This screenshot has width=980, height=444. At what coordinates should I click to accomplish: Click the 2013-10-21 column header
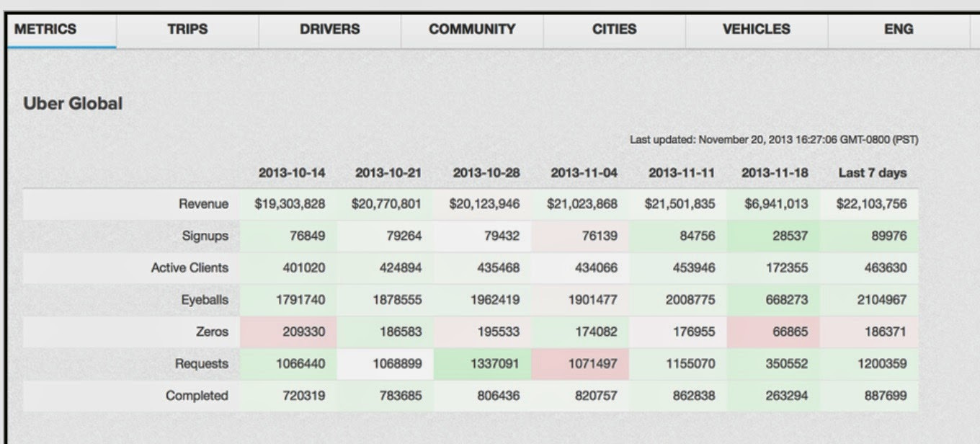click(388, 173)
